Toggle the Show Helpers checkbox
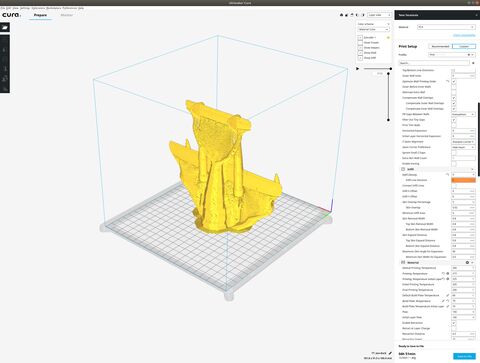The image size is (480, 363). click(x=360, y=48)
